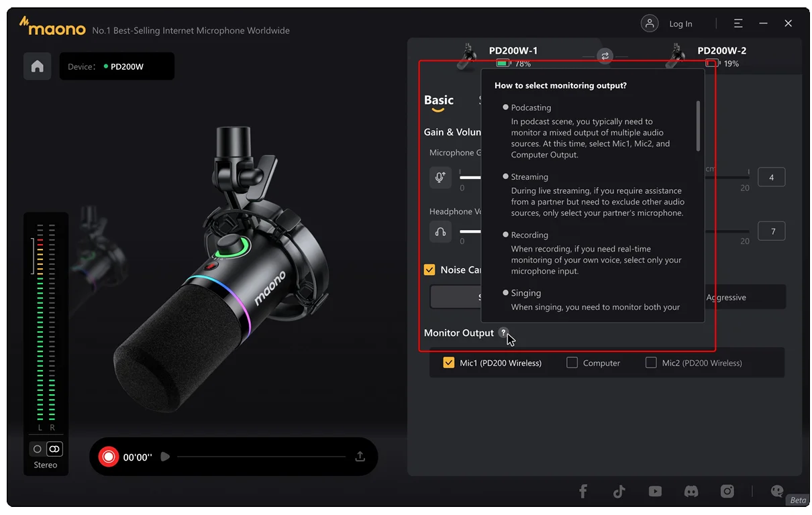
Task: Open the YouTube social link icon
Action: point(655,492)
